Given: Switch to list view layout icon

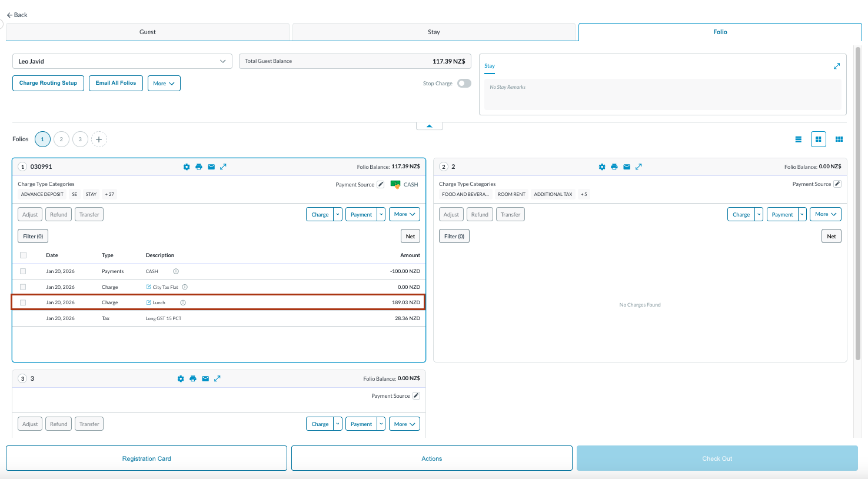Looking at the screenshot, I should (798, 139).
